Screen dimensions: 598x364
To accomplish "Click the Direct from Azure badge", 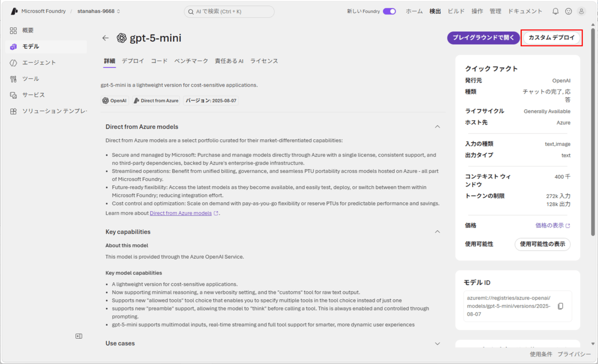I will (x=156, y=101).
